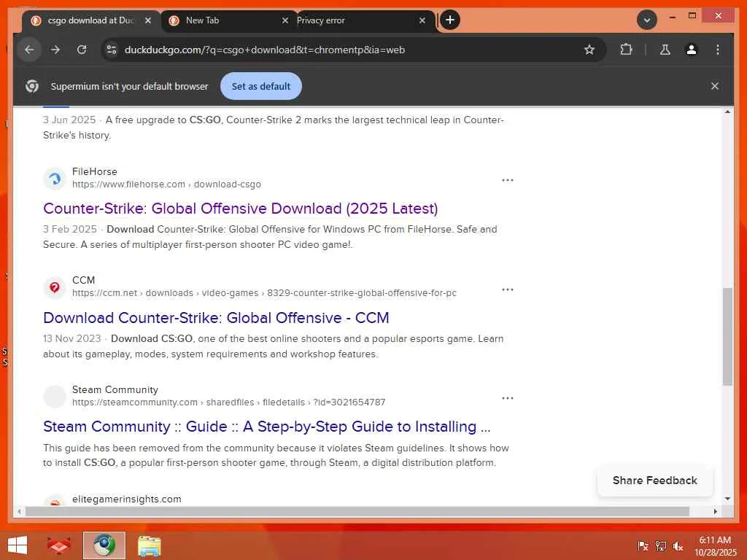This screenshot has width=747, height=560.
Task: Click the horizontal scrollbar thumb
Action: 357,511
